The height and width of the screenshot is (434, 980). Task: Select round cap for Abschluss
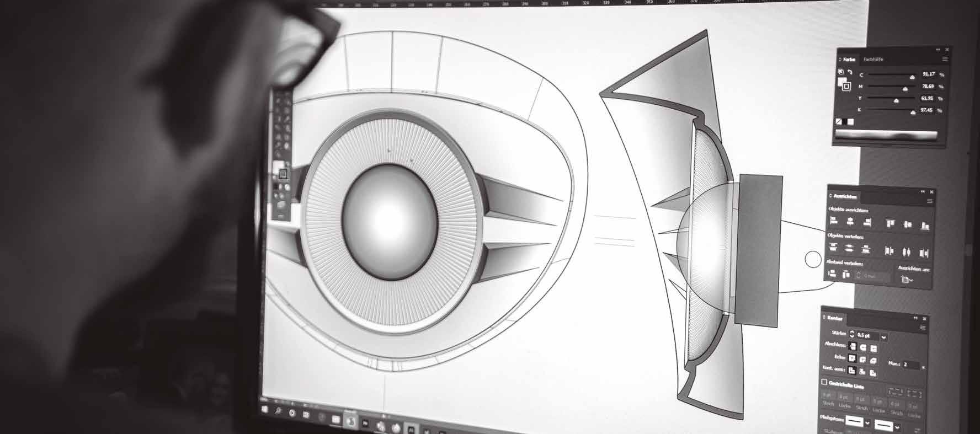[x=863, y=347]
